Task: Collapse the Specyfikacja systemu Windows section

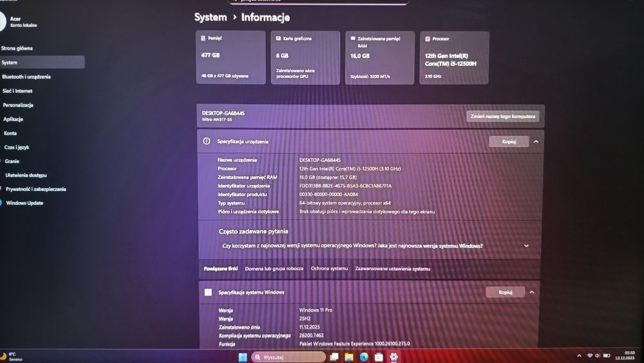Action: tap(532, 292)
